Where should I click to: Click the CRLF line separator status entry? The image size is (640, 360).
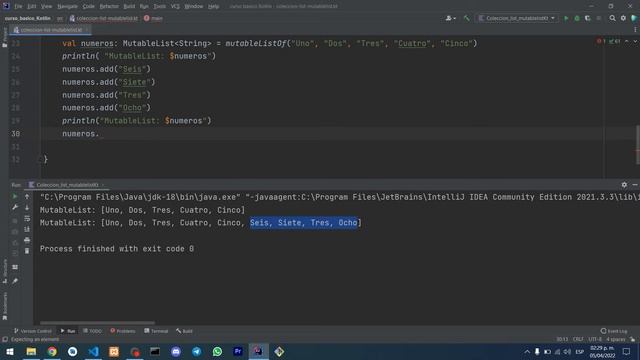coord(578,339)
